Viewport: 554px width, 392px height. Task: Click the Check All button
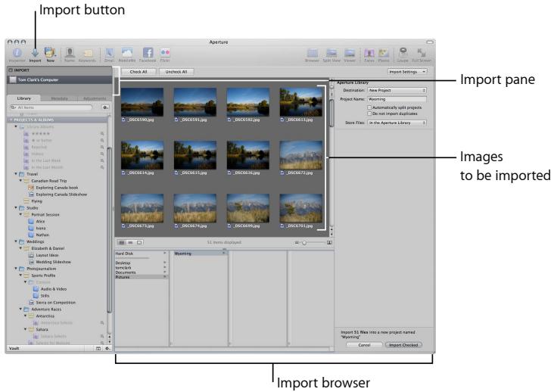coord(138,72)
